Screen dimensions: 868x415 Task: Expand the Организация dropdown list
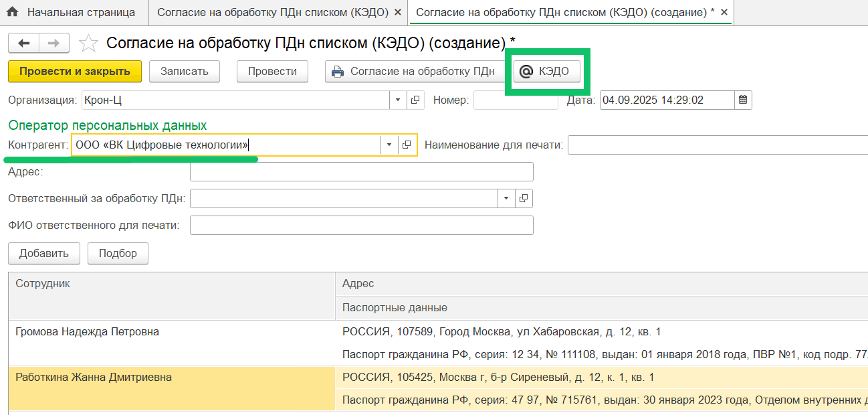pos(398,100)
